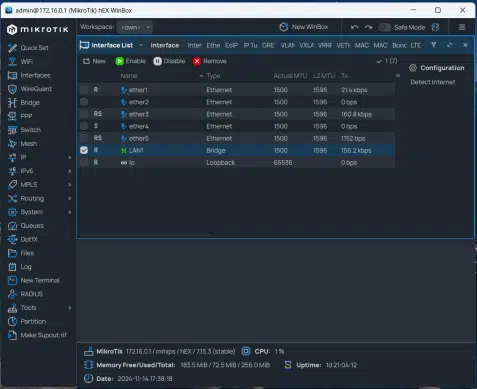Expand the System submenu
Screen dimensions: 477x389
70,212
